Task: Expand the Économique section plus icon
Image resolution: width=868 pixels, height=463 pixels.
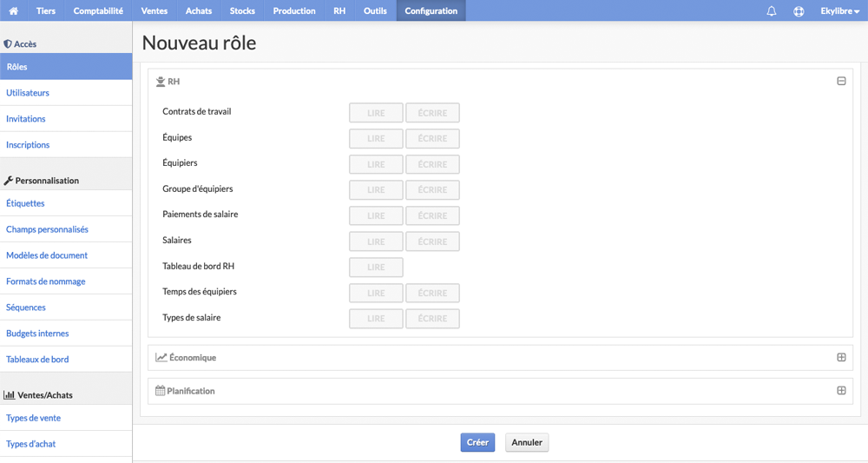Action: click(x=841, y=357)
